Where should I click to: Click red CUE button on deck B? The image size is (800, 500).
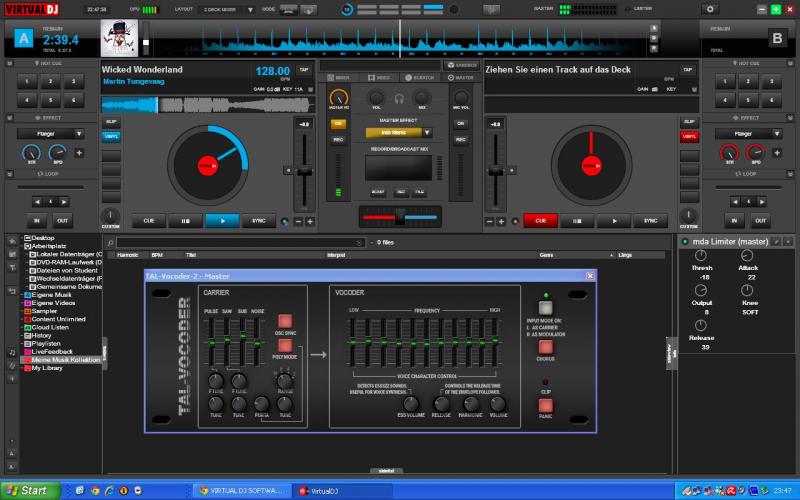pyautogui.click(x=540, y=221)
